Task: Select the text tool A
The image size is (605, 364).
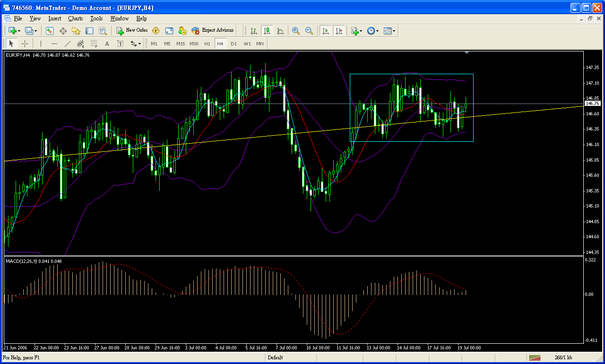Action: [107, 43]
